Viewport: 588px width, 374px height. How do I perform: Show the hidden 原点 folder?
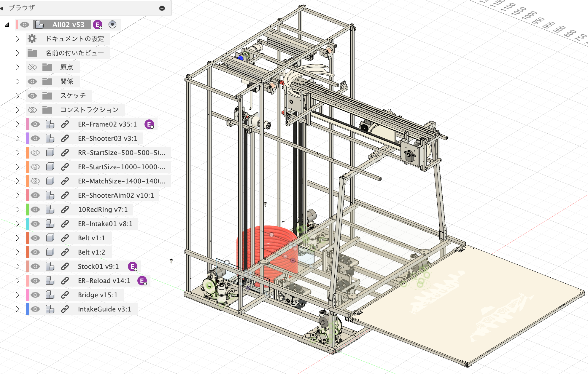point(32,67)
